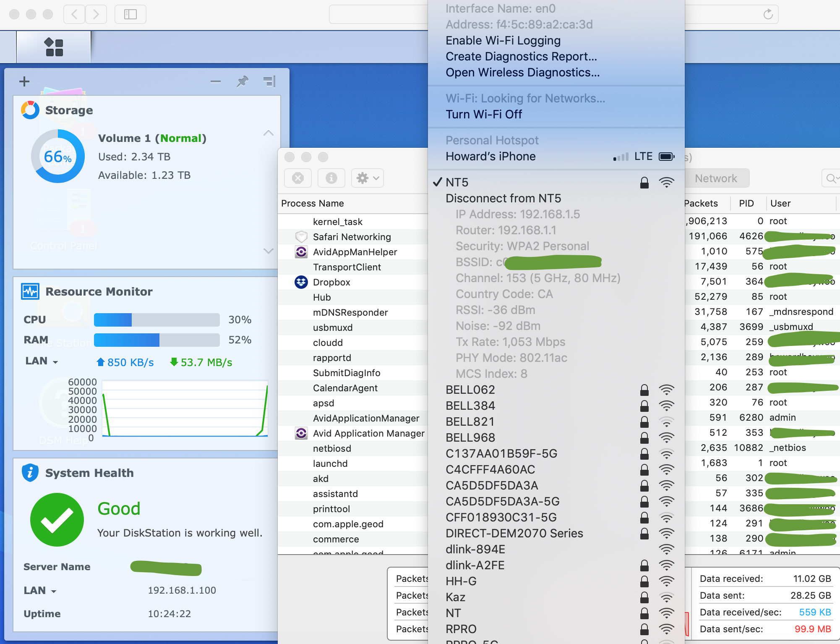Add a widget with the plus icon
This screenshot has height=644, width=840.
(24, 81)
